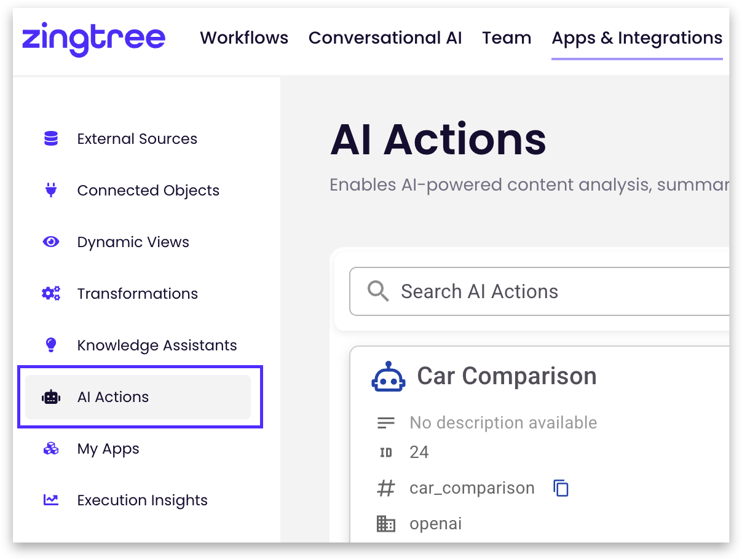This screenshot has width=742, height=560.
Task: Click the Execution Insights chart icon
Action: pyautogui.click(x=51, y=500)
